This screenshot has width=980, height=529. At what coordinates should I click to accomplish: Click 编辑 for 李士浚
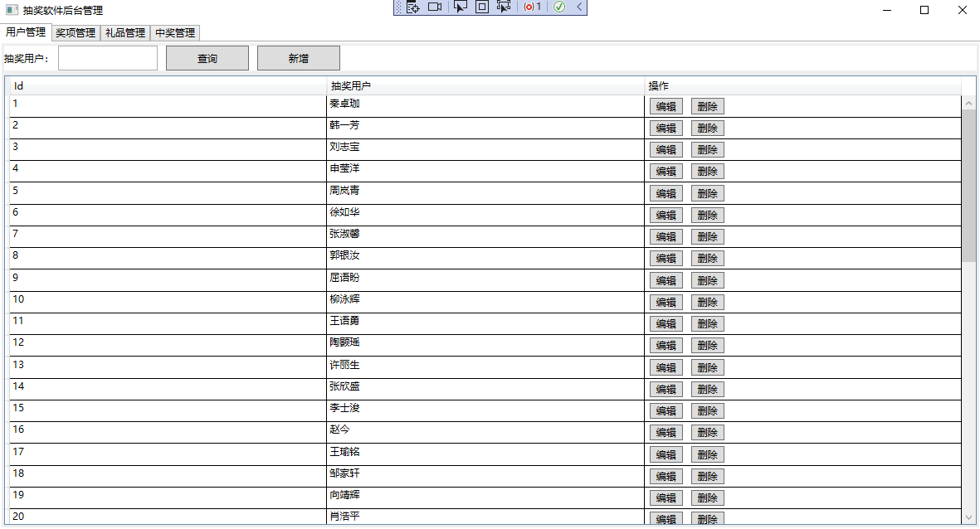[x=666, y=411]
